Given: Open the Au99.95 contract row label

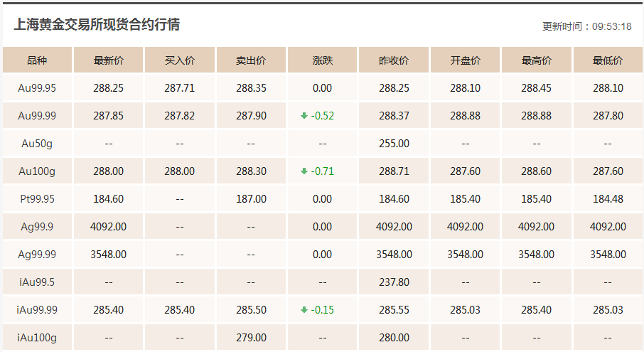Looking at the screenshot, I should (37, 88).
